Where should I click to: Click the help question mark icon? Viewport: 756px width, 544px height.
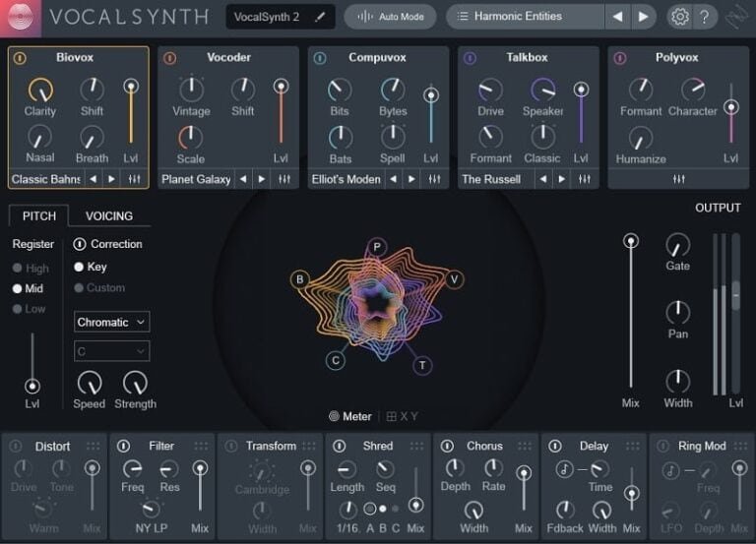pos(703,17)
